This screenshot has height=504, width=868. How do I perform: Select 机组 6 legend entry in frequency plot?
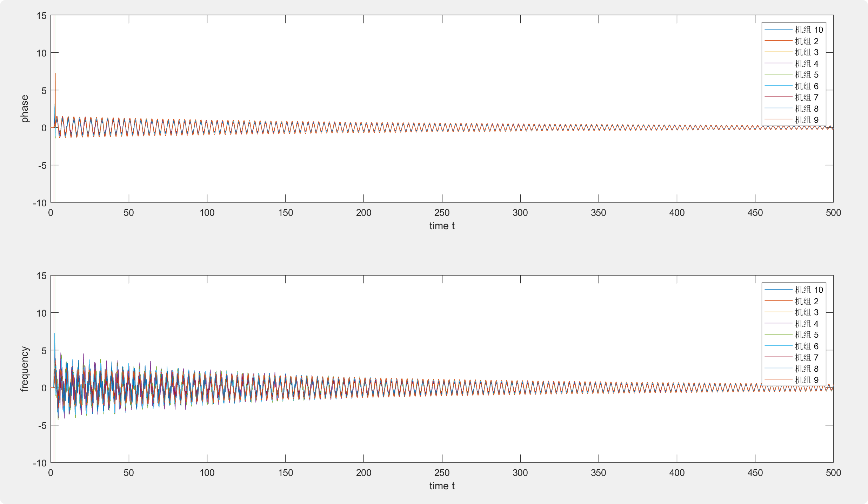pyautogui.click(x=806, y=346)
